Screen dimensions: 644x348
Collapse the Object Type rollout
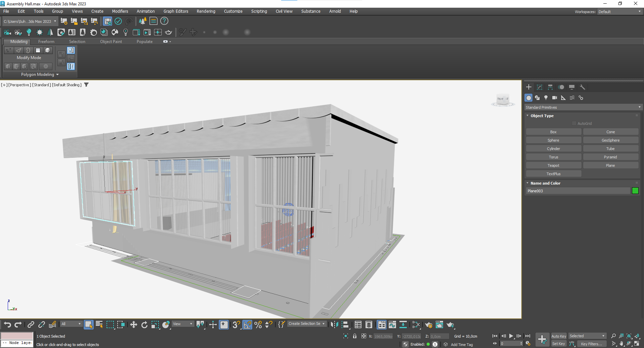click(542, 116)
